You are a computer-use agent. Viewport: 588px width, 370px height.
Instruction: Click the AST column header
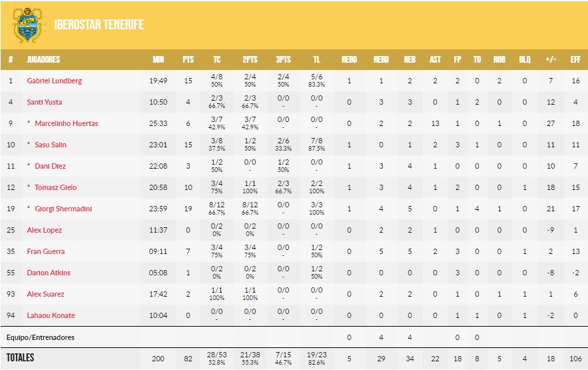coord(435,59)
